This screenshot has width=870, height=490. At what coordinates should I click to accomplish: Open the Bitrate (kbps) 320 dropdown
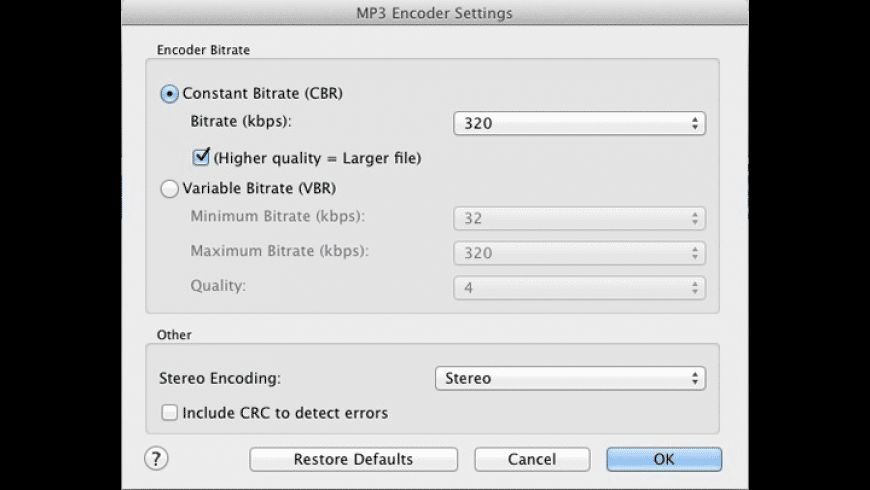[579, 124]
